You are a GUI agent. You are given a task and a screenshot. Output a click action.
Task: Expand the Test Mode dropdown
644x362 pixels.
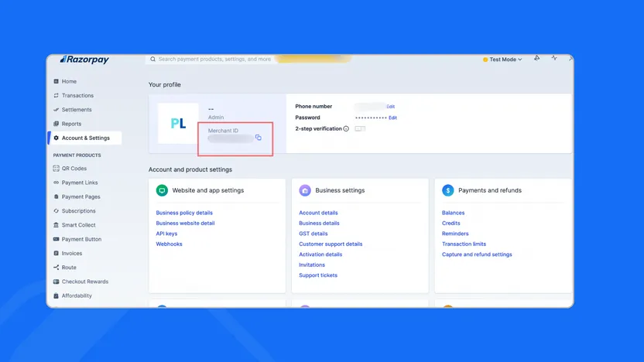click(503, 60)
